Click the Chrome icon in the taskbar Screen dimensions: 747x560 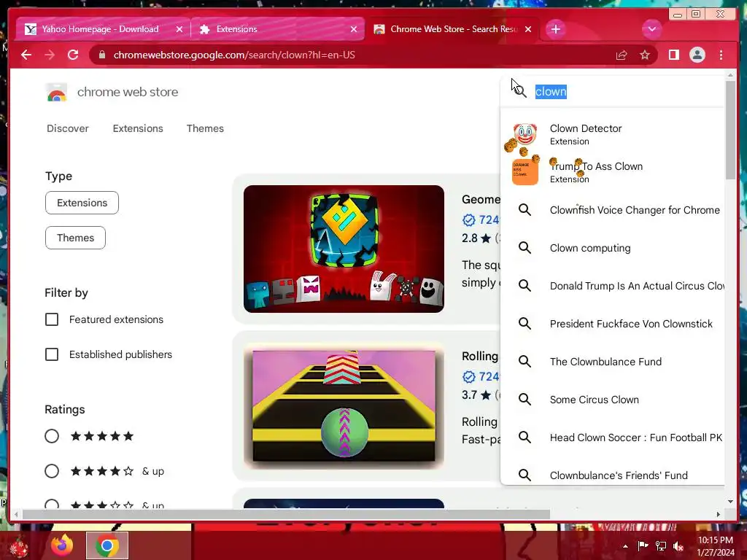[107, 545]
